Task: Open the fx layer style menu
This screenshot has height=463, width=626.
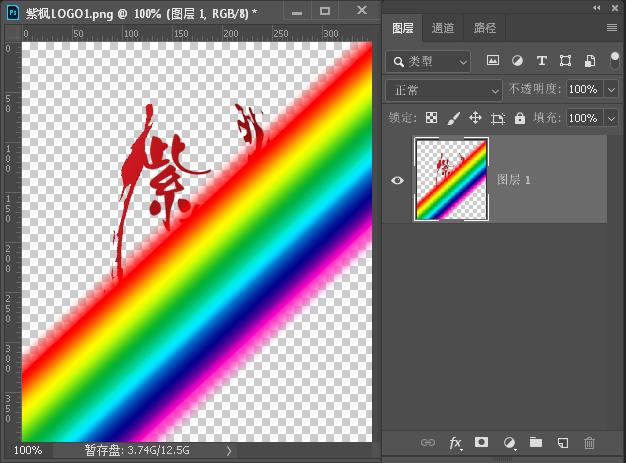Action: coord(456,443)
